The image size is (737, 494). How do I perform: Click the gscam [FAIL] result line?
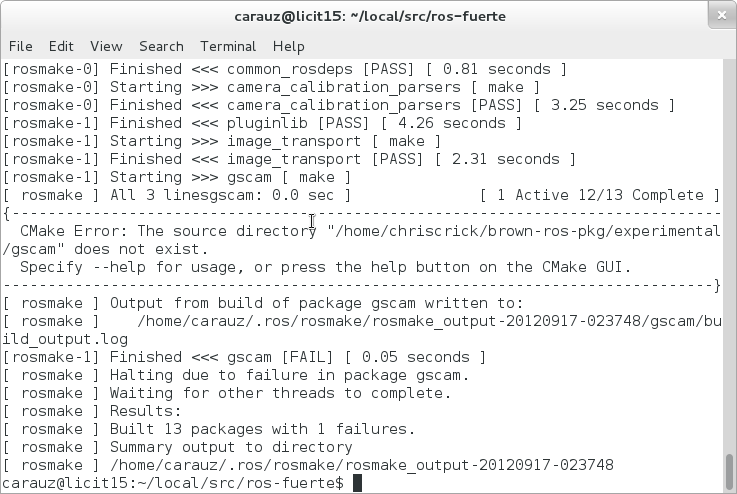coord(245,357)
